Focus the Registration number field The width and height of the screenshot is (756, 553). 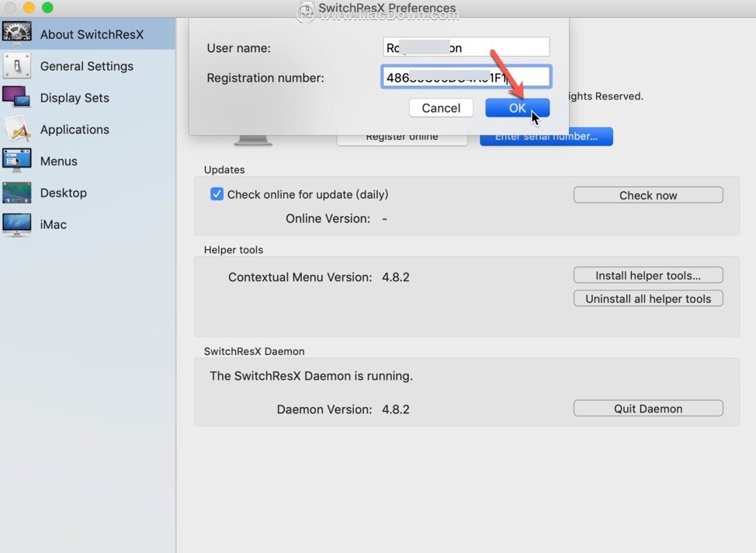point(466,77)
